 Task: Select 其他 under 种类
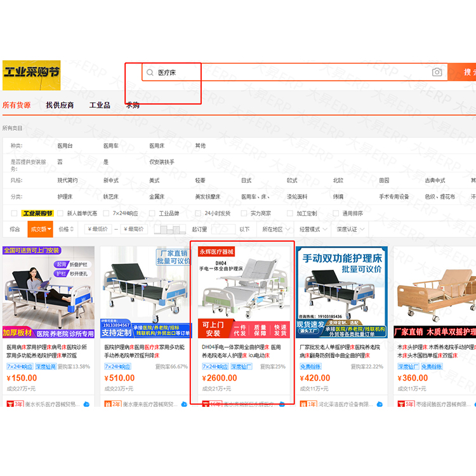[201, 146]
